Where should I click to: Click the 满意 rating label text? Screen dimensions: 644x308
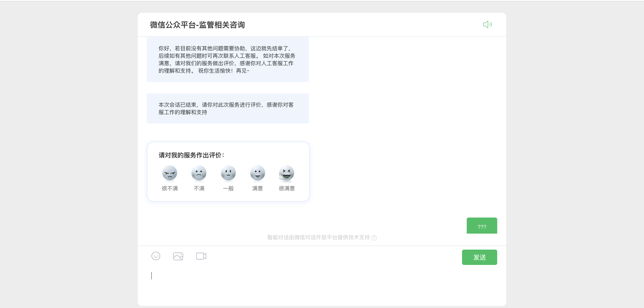click(x=257, y=188)
